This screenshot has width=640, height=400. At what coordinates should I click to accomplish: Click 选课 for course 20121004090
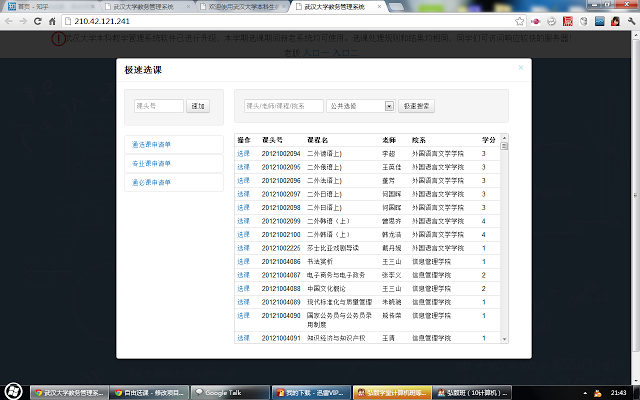point(243,315)
